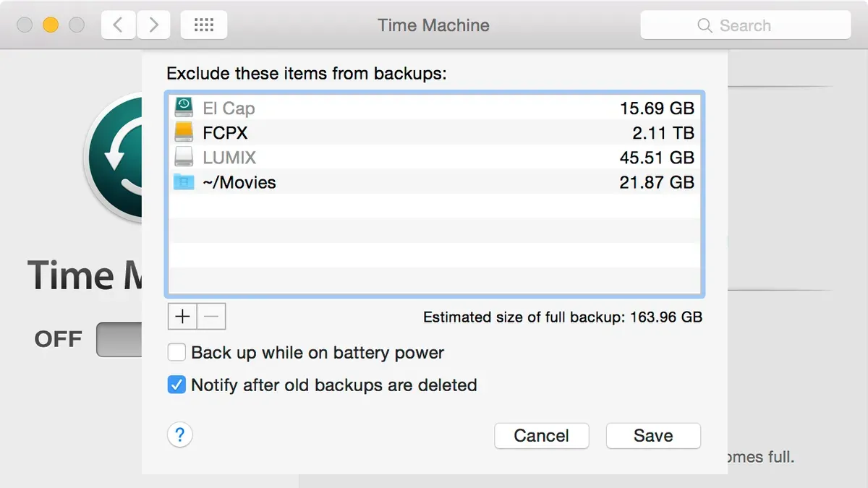
Task: Select the El Cap row name
Action: pyautogui.click(x=229, y=108)
